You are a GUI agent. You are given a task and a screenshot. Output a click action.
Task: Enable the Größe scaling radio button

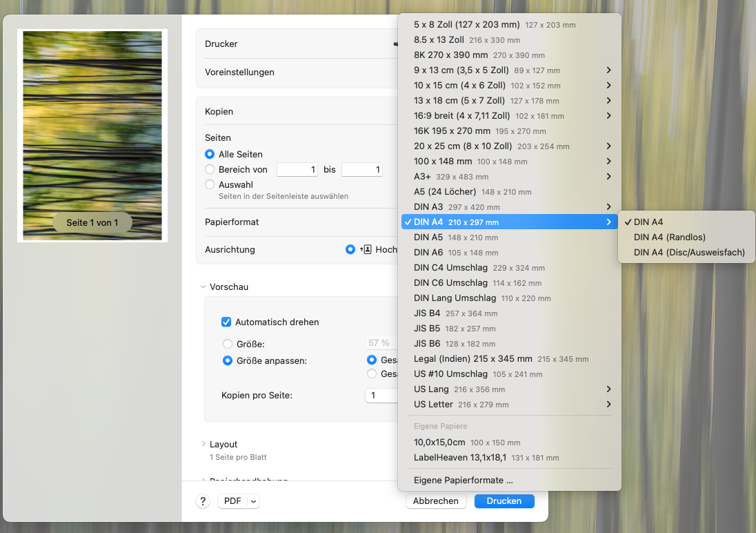228,344
